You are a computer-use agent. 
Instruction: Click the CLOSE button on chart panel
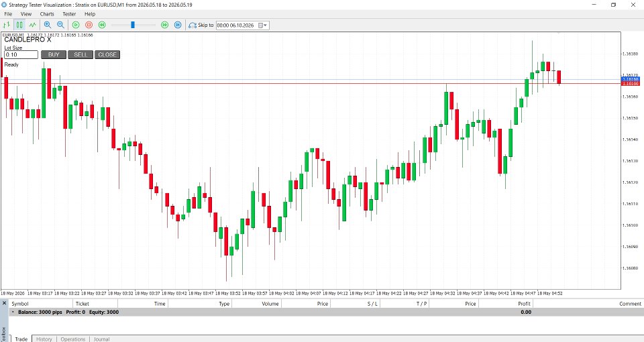click(x=107, y=54)
